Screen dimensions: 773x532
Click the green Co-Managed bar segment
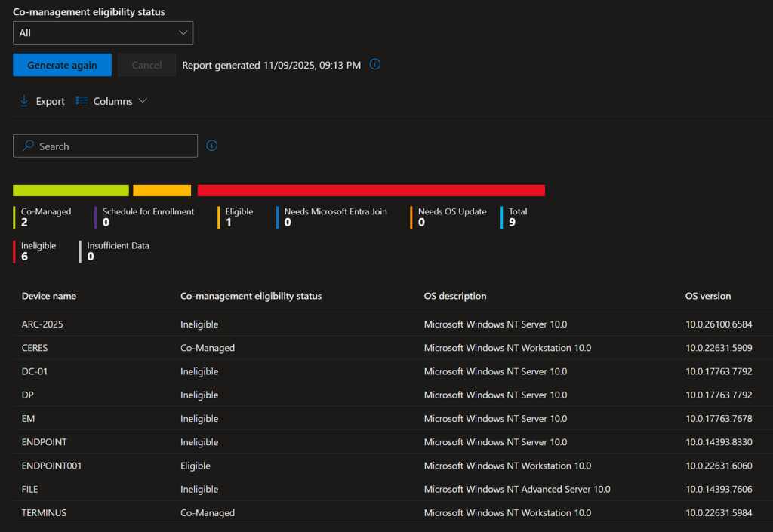[71, 190]
